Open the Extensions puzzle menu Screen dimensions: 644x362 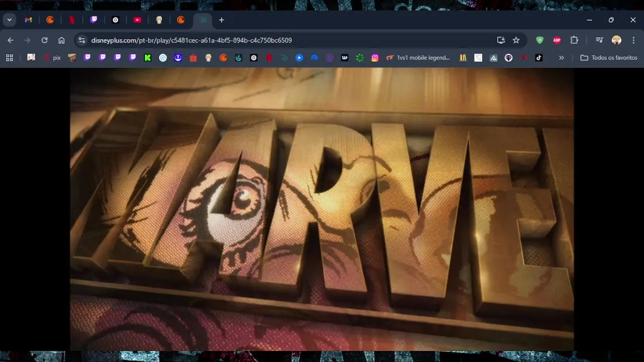tap(574, 40)
